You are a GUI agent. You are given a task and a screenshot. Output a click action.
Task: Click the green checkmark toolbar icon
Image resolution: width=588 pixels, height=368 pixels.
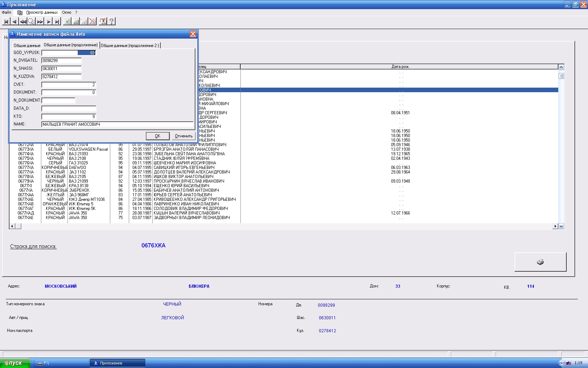[67, 21]
